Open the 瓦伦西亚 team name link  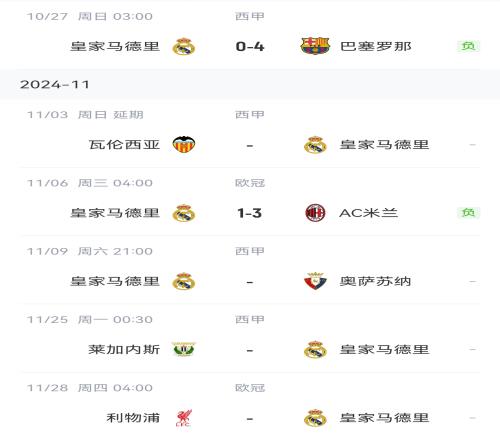pos(124,145)
